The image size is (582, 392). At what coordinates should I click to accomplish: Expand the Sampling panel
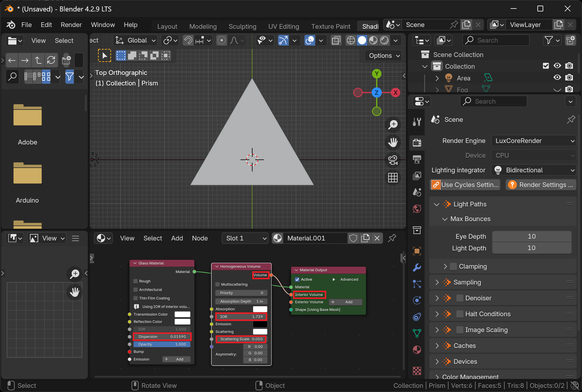pos(467,282)
